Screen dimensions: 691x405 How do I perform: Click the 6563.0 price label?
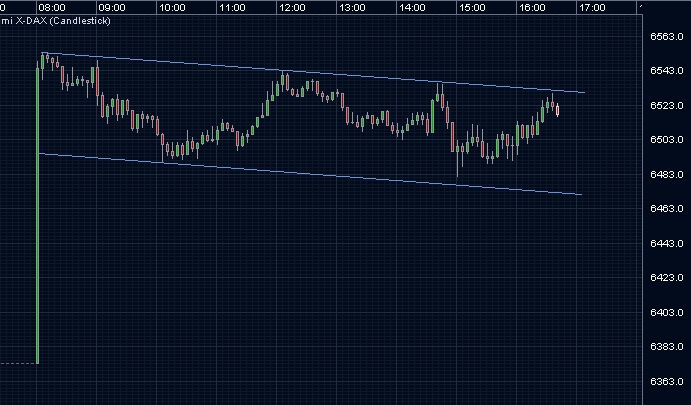point(667,36)
